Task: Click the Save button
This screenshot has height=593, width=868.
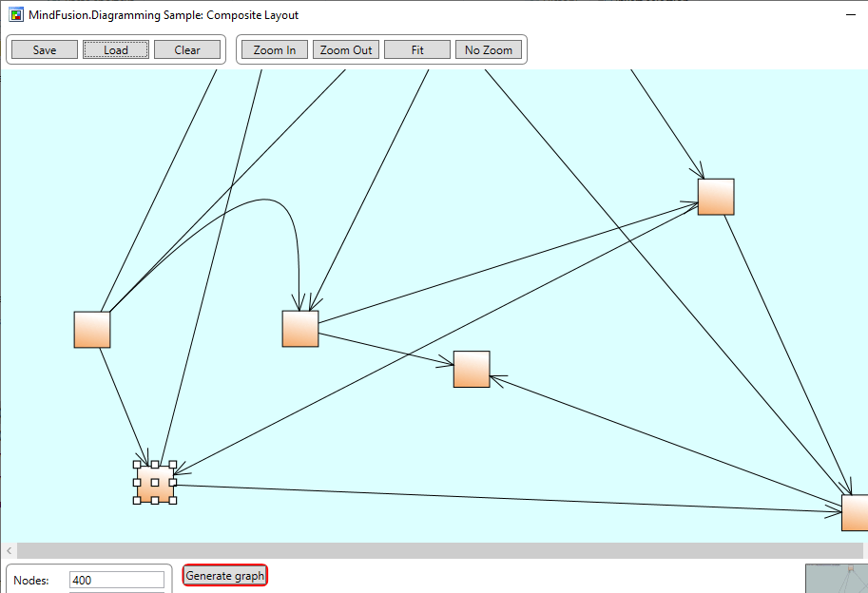Action: click(44, 49)
